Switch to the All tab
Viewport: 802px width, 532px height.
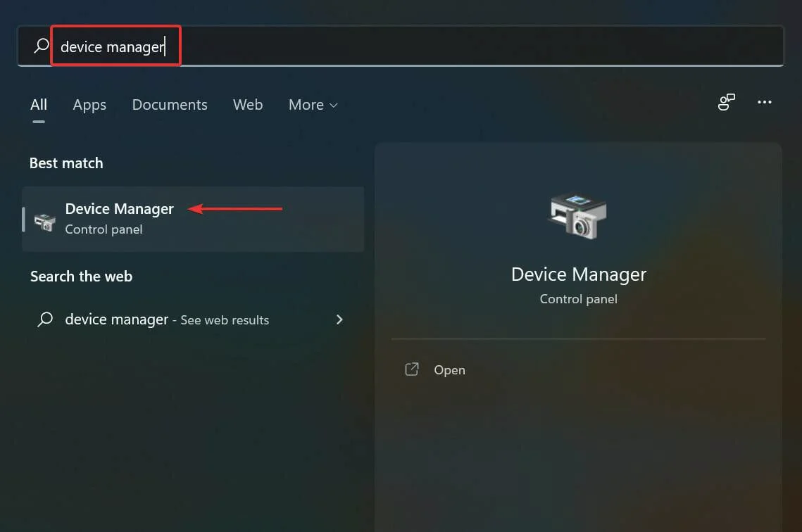(x=39, y=105)
